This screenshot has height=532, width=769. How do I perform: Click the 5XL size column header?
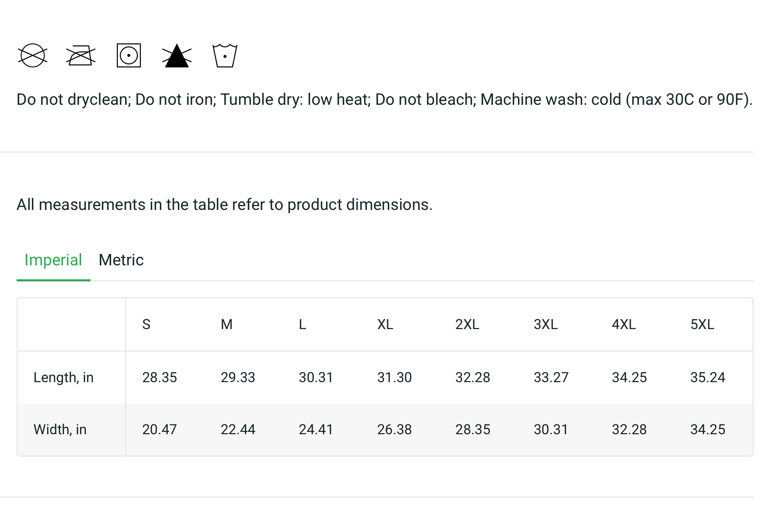click(702, 324)
